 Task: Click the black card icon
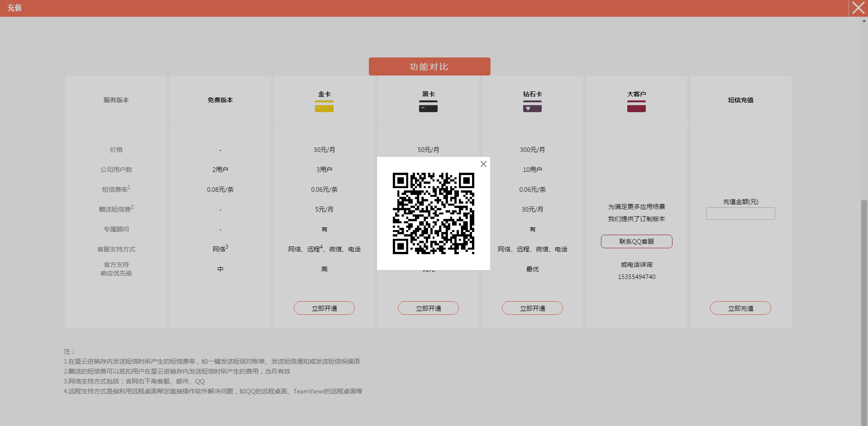click(428, 106)
